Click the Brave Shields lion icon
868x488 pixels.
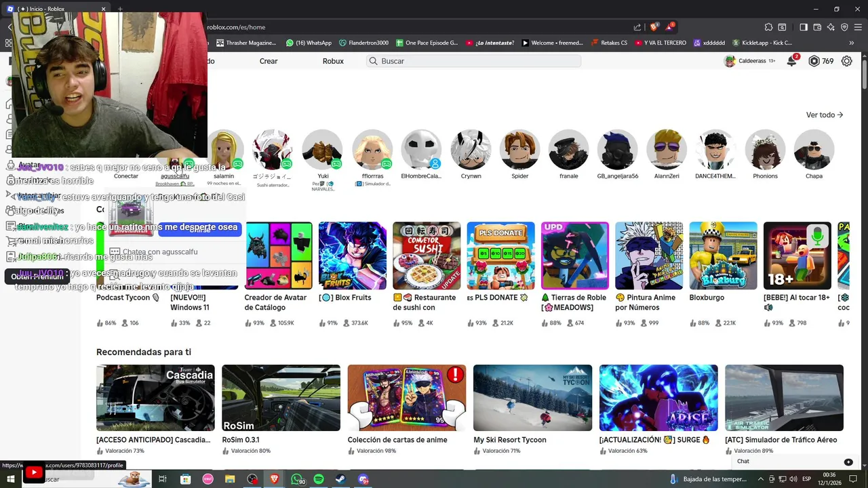(x=654, y=27)
